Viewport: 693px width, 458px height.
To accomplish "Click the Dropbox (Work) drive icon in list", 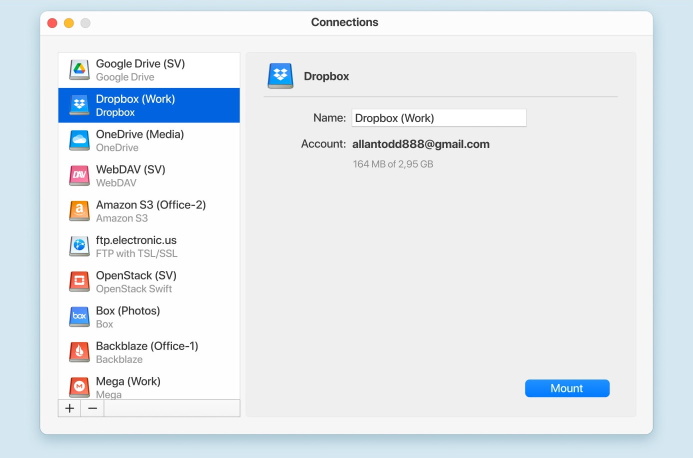I will click(80, 105).
